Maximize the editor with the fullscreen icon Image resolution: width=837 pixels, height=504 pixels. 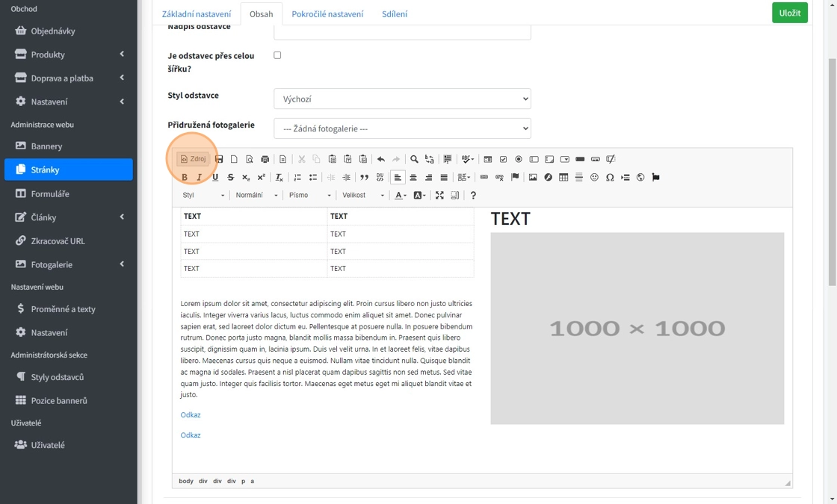pyautogui.click(x=439, y=196)
